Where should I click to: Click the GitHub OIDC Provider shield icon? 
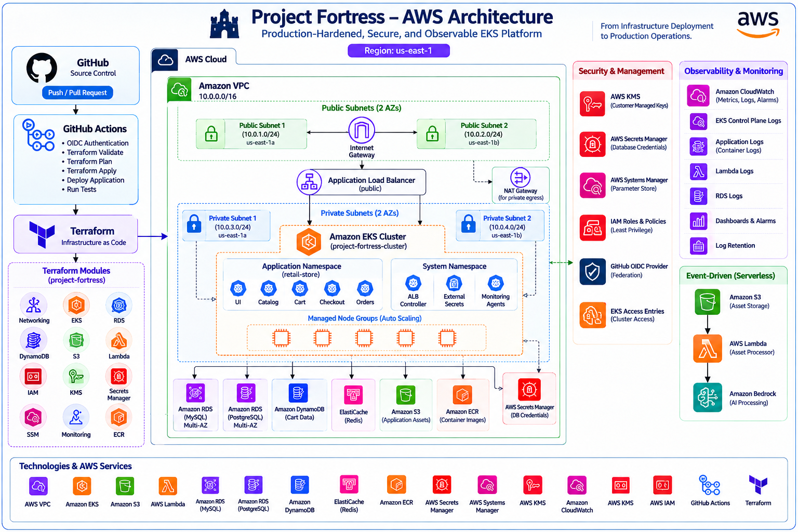point(592,272)
